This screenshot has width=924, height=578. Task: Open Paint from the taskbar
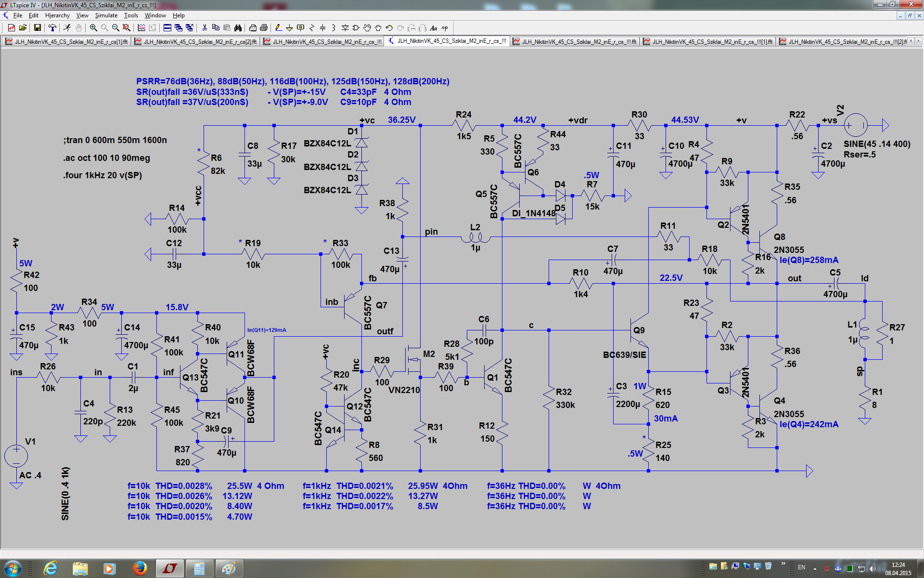(229, 569)
